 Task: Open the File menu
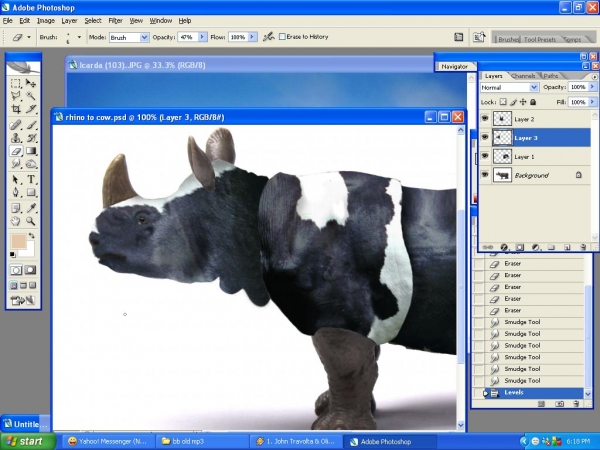(8, 21)
